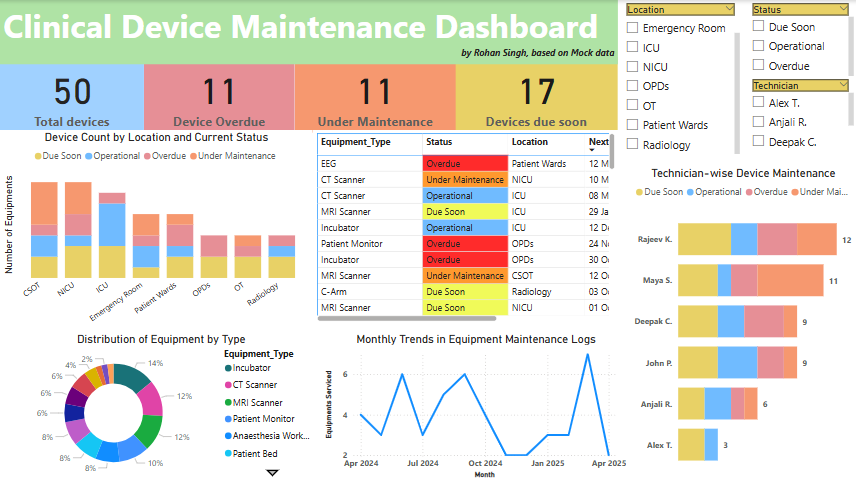Click the table's vertical scrollbar thumb

pos(612,152)
